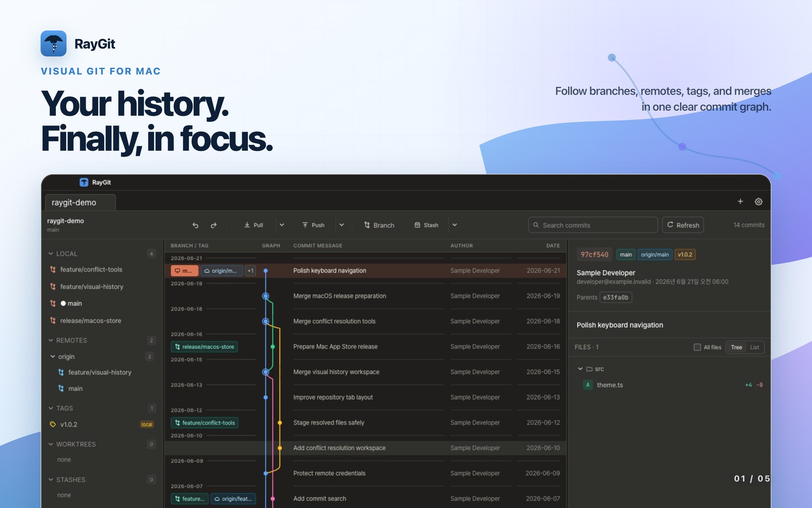Viewport: 812px width, 508px height.
Task: Click graph node for Merge macOS release preparation
Action: [266, 296]
